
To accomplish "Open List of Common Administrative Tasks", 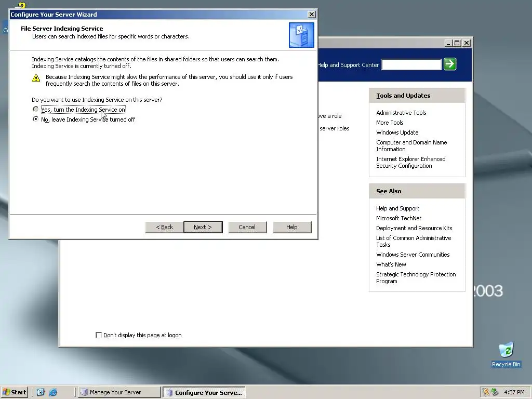I will [x=413, y=241].
